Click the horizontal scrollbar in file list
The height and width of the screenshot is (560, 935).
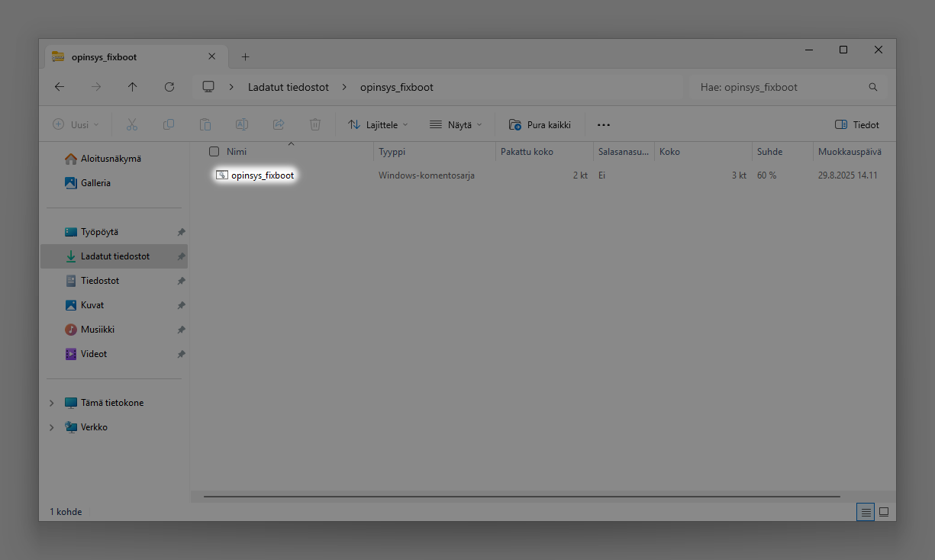[521, 497]
